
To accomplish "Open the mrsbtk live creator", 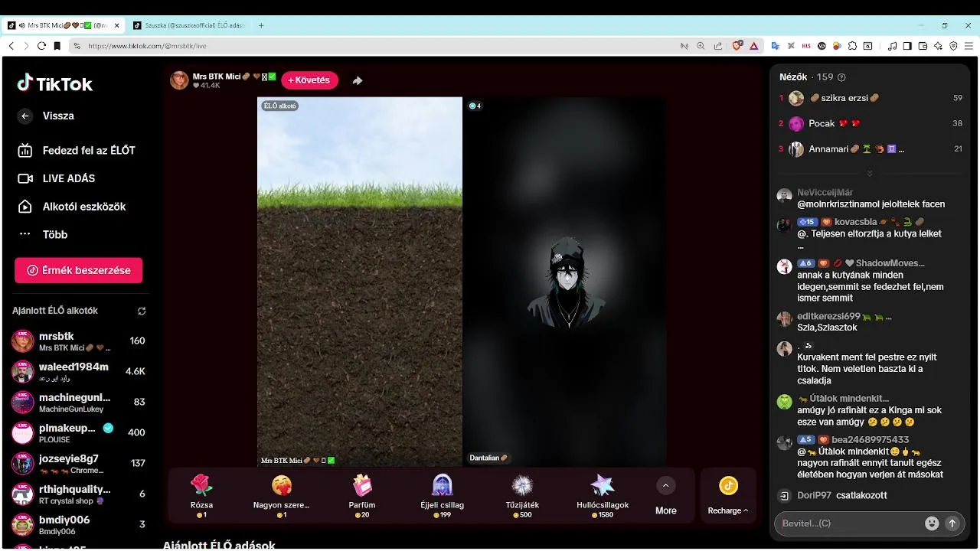I will [x=78, y=341].
